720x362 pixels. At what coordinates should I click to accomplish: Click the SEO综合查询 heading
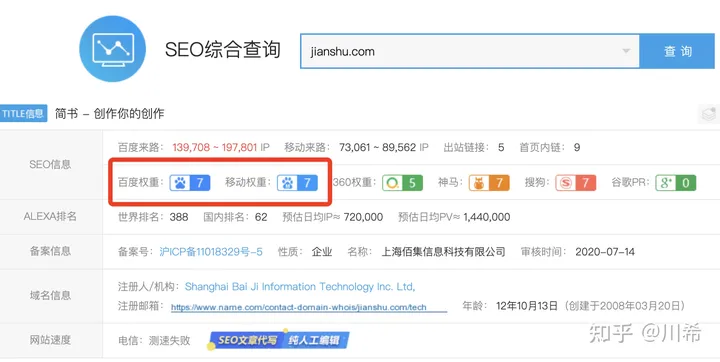223,49
